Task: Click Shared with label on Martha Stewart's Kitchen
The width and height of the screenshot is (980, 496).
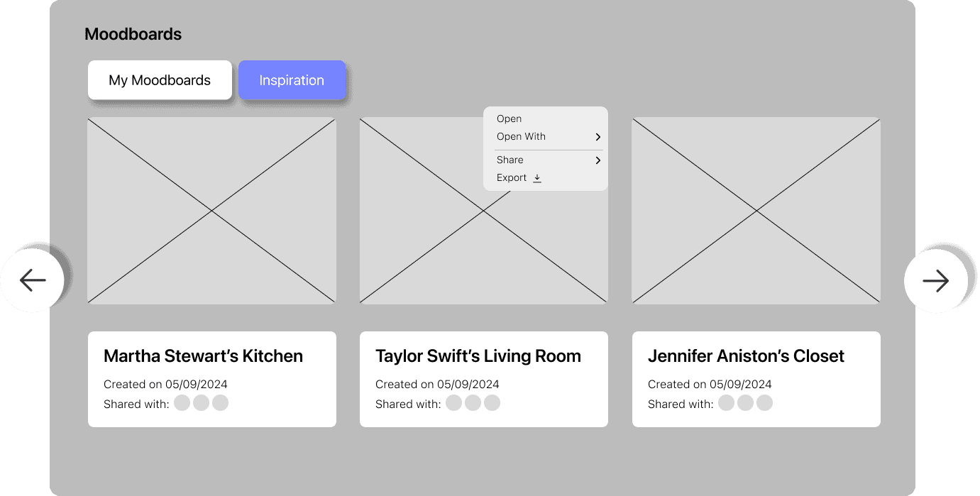Action: click(x=136, y=404)
